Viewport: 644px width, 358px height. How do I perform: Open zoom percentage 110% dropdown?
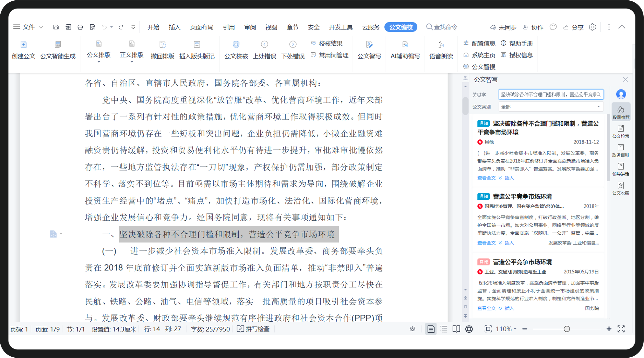[x=506, y=329]
